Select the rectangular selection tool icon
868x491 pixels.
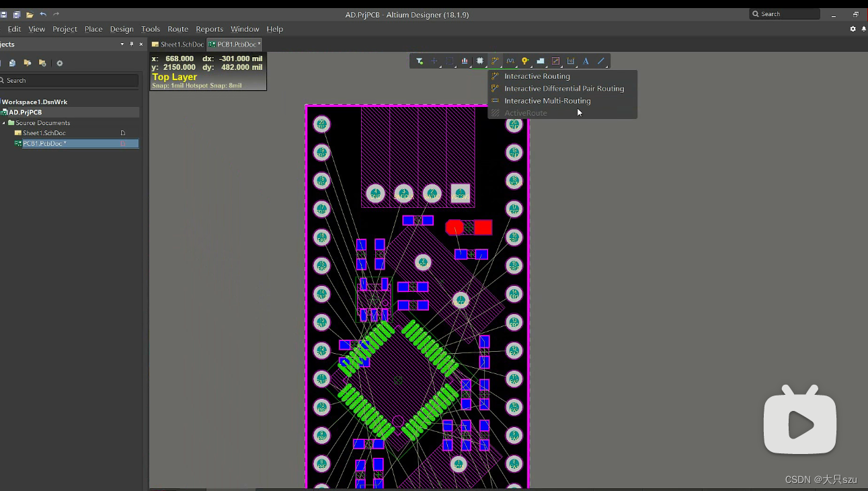pos(450,61)
